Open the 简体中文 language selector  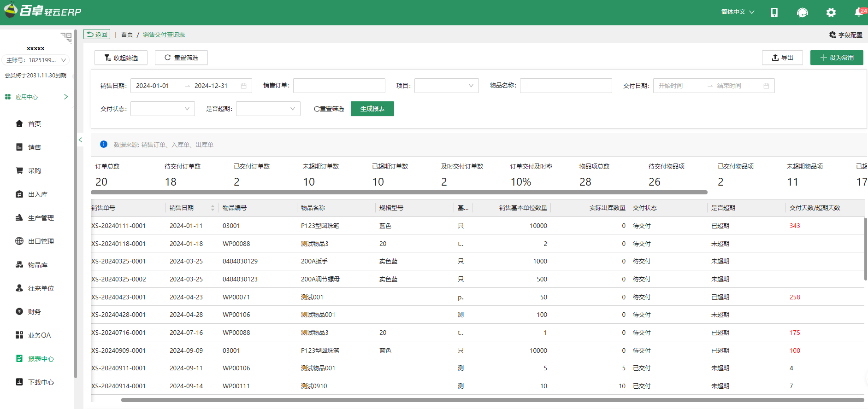pos(737,12)
